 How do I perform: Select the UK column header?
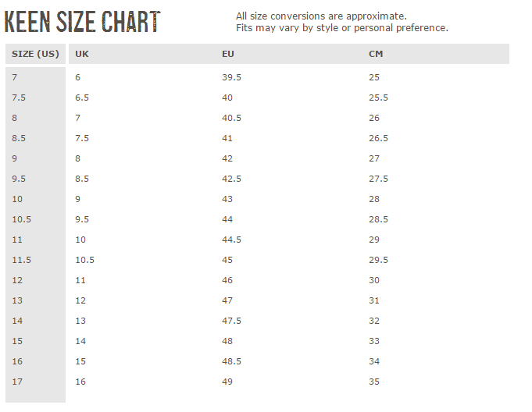pos(82,54)
